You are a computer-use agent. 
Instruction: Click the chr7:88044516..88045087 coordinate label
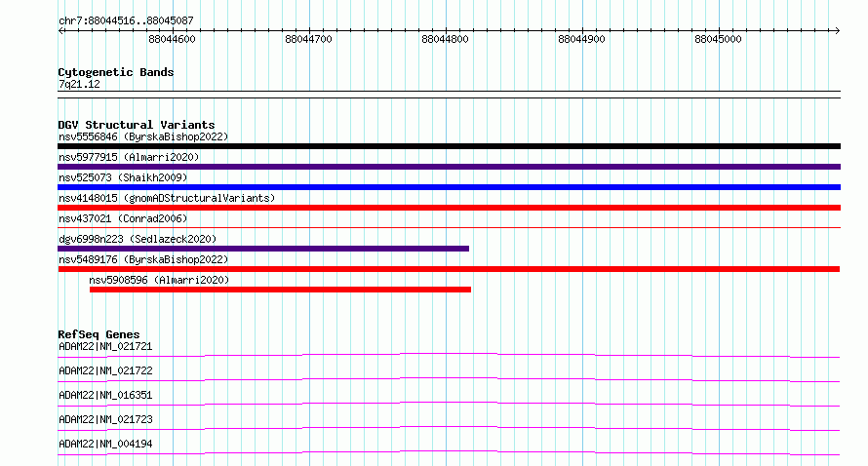click(126, 20)
